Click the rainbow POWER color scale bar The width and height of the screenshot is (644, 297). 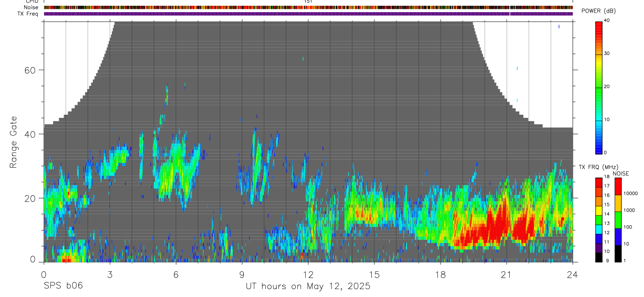tap(599, 87)
